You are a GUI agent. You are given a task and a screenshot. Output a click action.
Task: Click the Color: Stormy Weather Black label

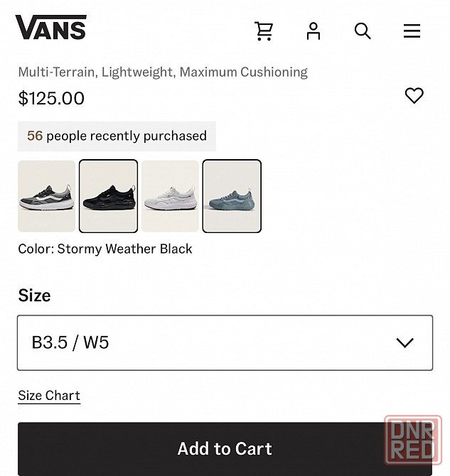[105, 249]
